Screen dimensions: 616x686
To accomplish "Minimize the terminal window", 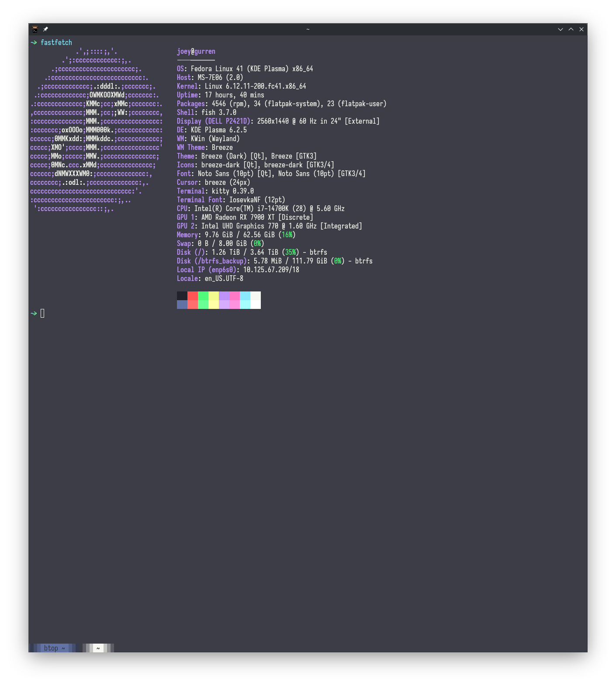I will pos(561,29).
